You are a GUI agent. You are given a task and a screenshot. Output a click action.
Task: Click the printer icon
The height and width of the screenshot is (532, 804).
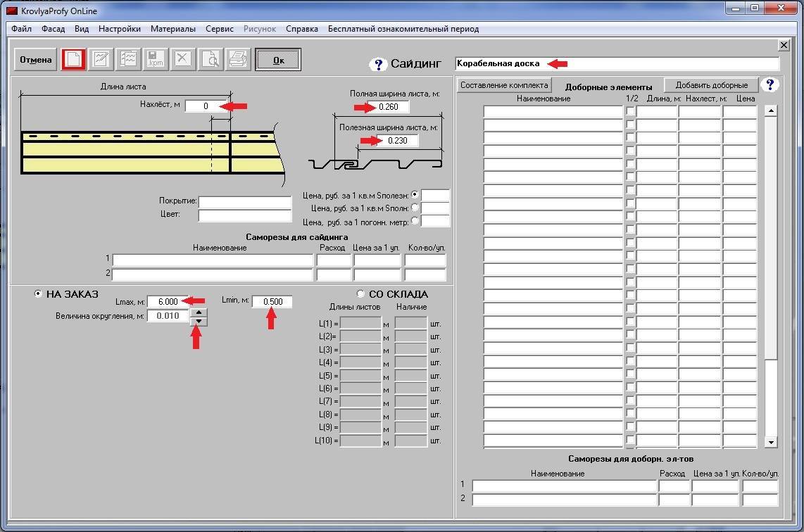point(238,59)
